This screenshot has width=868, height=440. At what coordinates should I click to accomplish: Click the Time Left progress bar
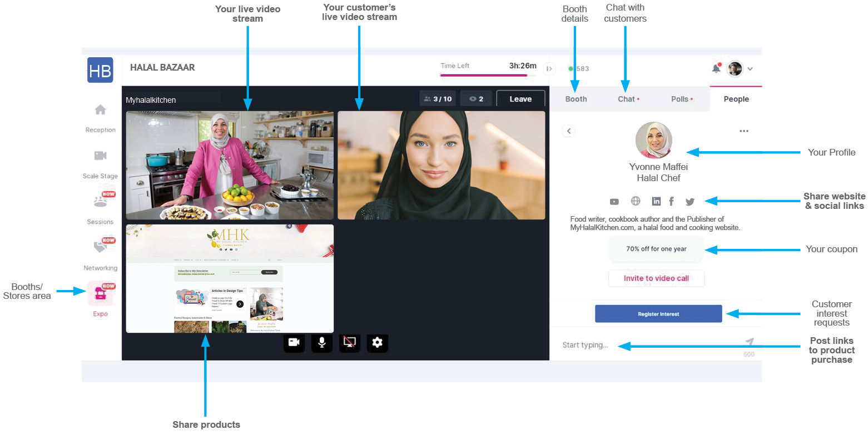(x=489, y=75)
